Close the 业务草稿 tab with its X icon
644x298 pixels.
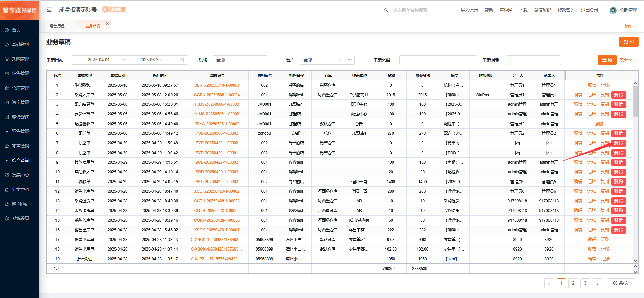tap(107, 23)
